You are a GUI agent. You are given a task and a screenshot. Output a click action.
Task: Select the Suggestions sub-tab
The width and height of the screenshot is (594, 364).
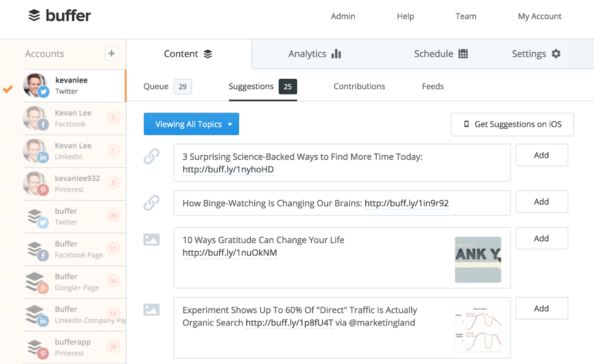point(263,87)
